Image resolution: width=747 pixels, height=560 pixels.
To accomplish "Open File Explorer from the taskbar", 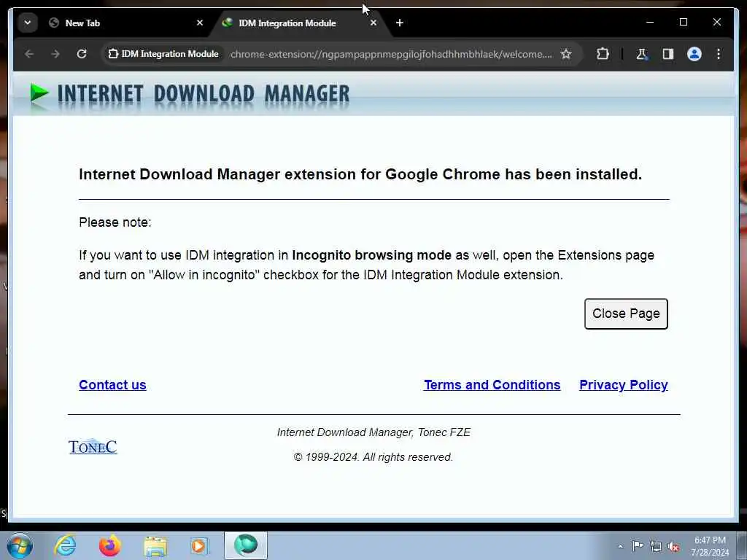I will tap(155, 546).
